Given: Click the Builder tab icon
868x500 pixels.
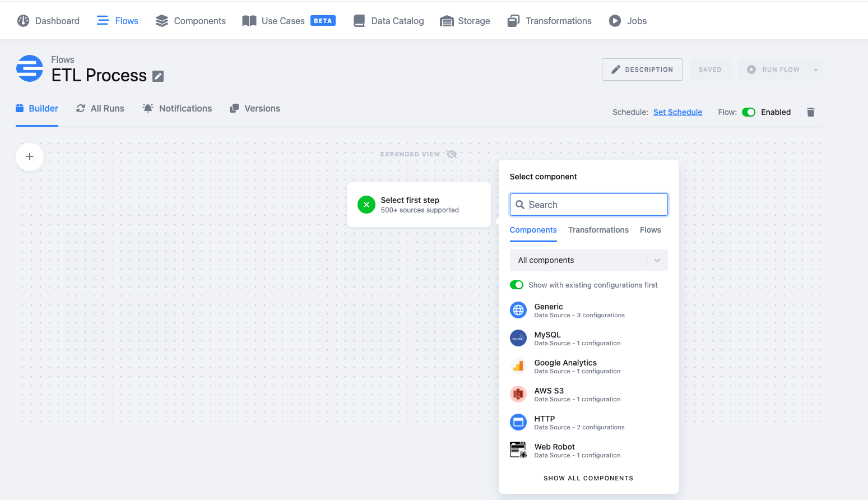Looking at the screenshot, I should 20,108.
